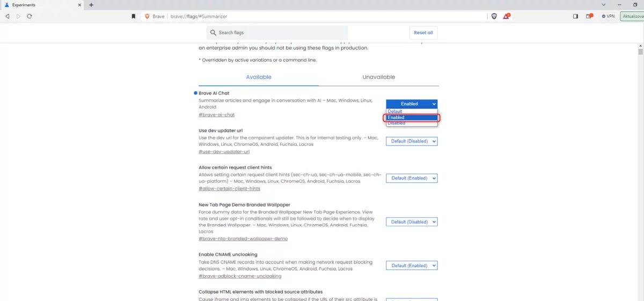
Task: Go back using the back arrow
Action: [x=8, y=16]
